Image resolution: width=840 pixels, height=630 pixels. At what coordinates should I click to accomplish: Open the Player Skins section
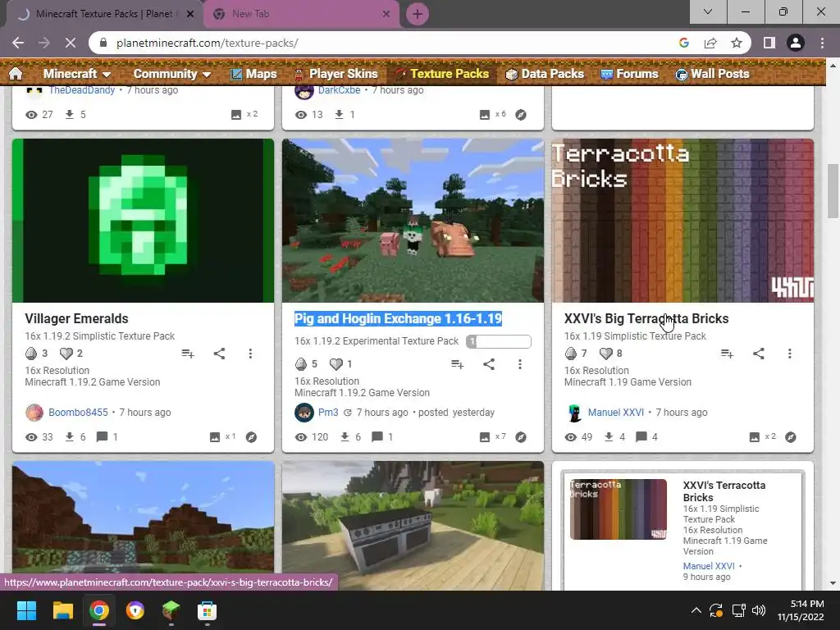336,74
